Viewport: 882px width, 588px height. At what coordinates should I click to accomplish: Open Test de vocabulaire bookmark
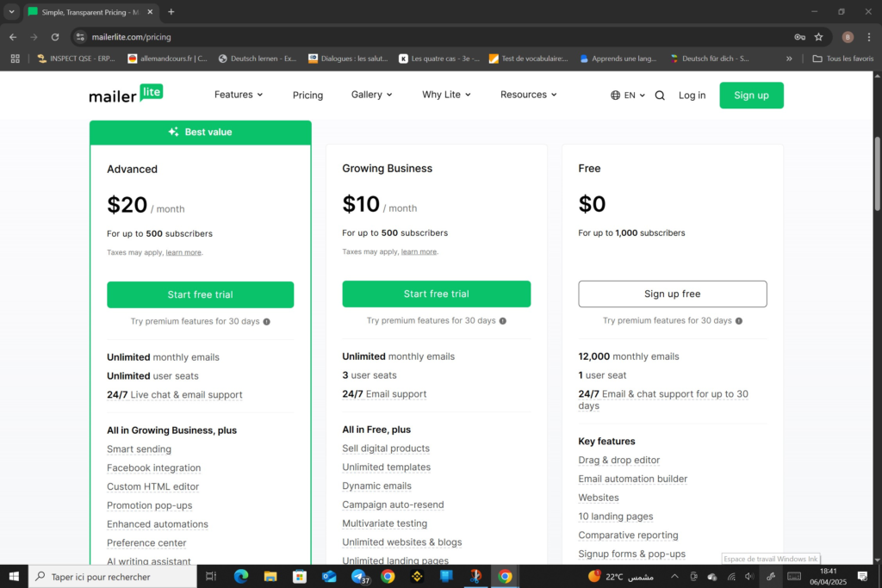tap(529, 59)
